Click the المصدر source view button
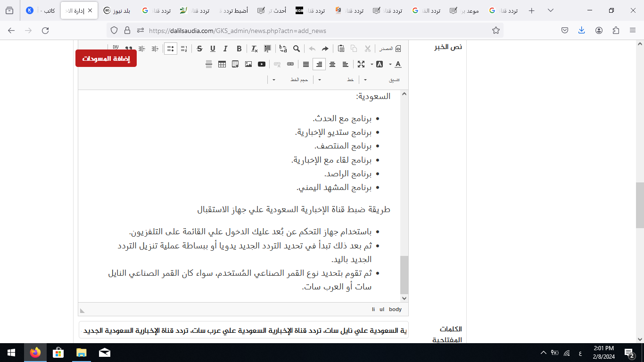 point(389,49)
